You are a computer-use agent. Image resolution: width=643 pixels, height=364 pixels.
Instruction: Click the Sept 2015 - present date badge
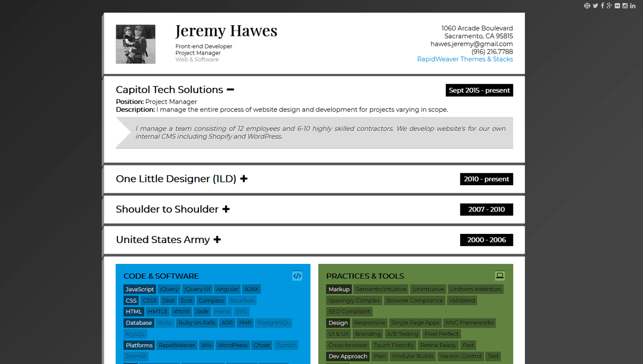coord(479,90)
